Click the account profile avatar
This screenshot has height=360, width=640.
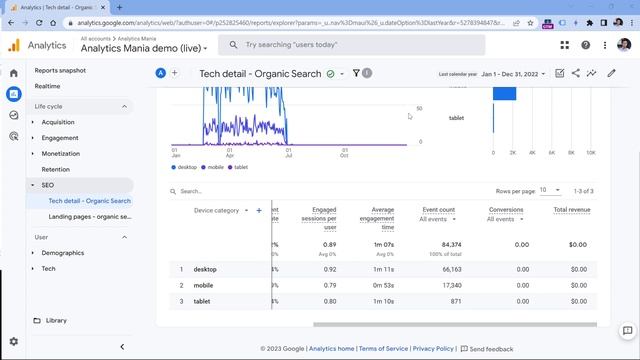click(x=624, y=45)
